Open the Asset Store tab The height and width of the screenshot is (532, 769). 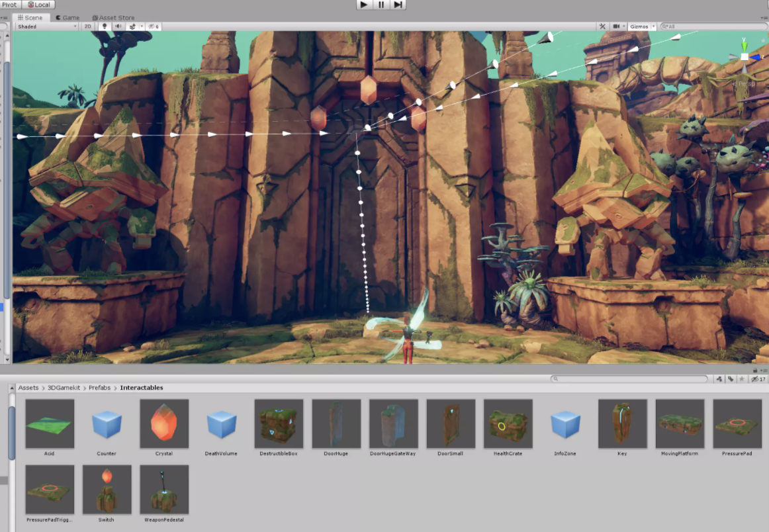click(113, 18)
